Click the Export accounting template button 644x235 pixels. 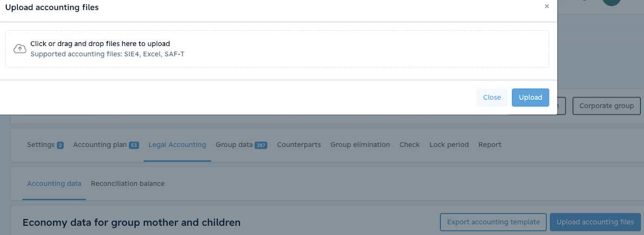click(493, 222)
